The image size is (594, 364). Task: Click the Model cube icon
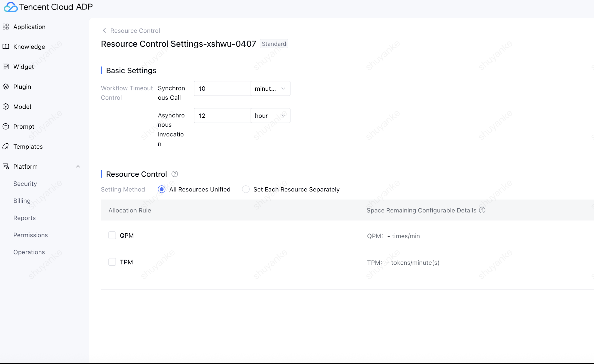point(6,107)
